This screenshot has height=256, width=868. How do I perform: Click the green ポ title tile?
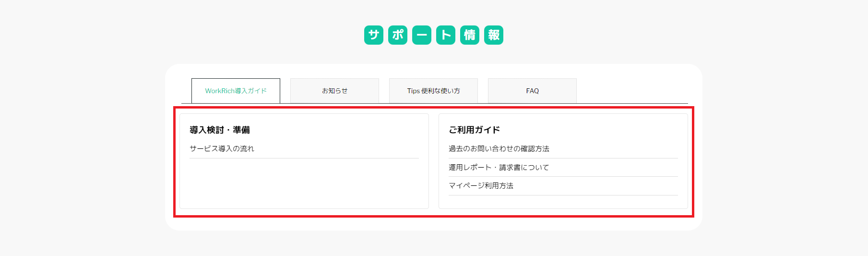point(398,35)
